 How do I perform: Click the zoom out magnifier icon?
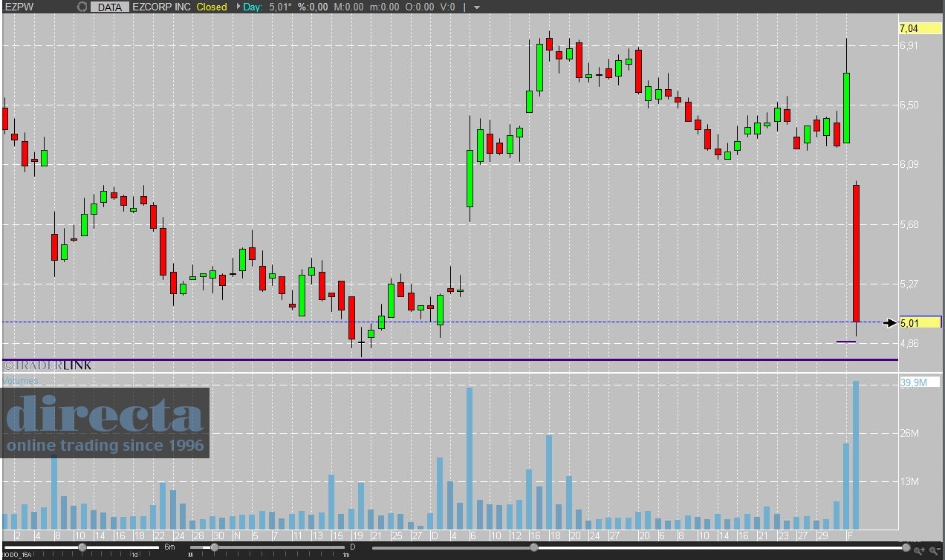coord(935,550)
